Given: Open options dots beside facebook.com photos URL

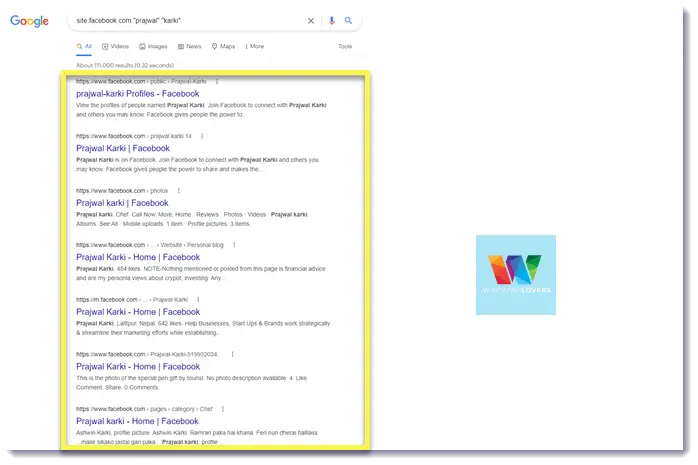Looking at the screenshot, I should [179, 191].
